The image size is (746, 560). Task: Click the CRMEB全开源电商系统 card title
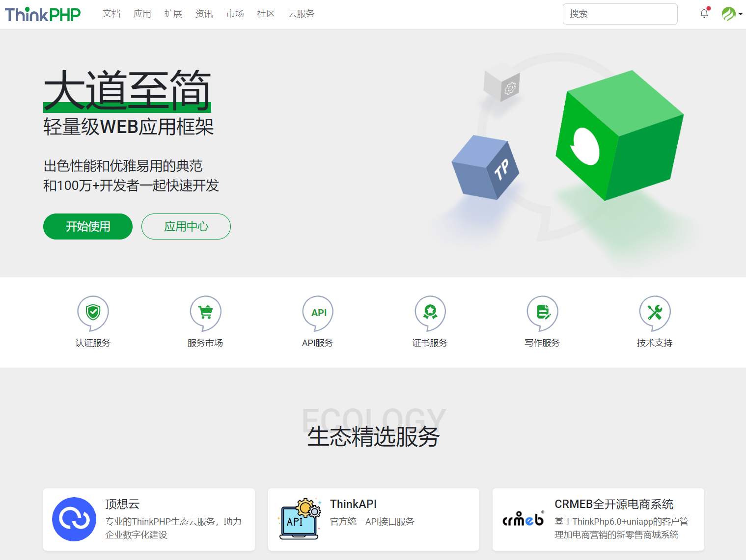click(614, 504)
